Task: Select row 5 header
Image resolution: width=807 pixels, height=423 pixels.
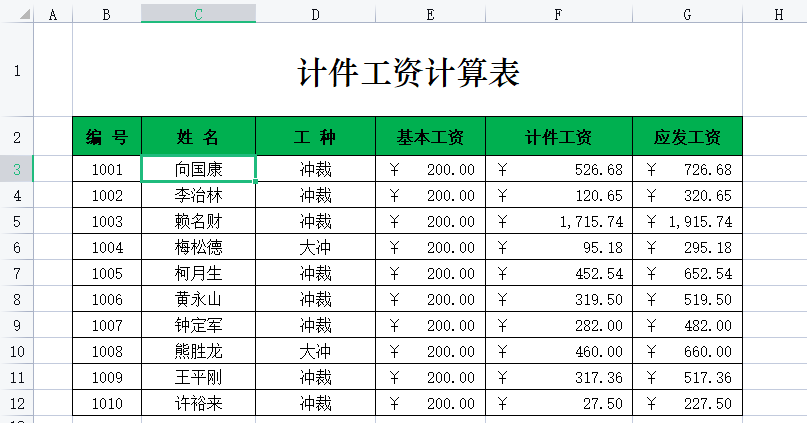Action: 16,221
